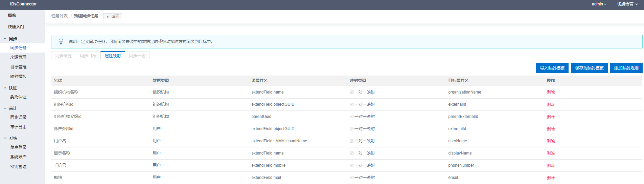The width and height of the screenshot is (644, 184).
Task: Switch to the 同步来源 tab
Action: tap(64, 56)
